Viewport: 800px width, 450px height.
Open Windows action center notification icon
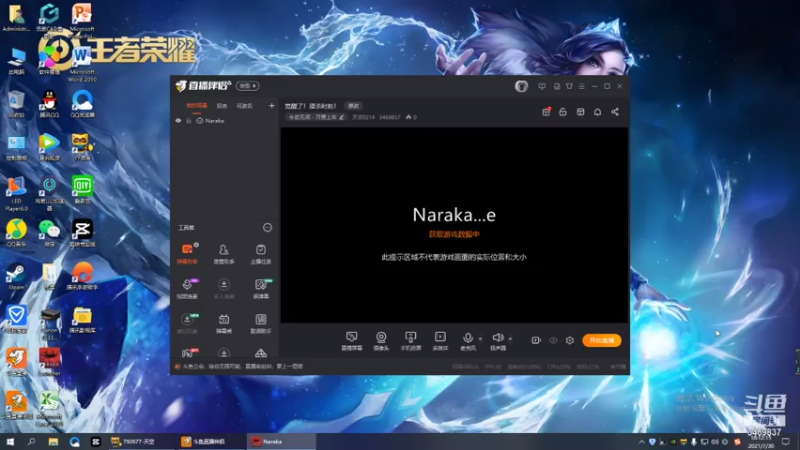(x=786, y=441)
